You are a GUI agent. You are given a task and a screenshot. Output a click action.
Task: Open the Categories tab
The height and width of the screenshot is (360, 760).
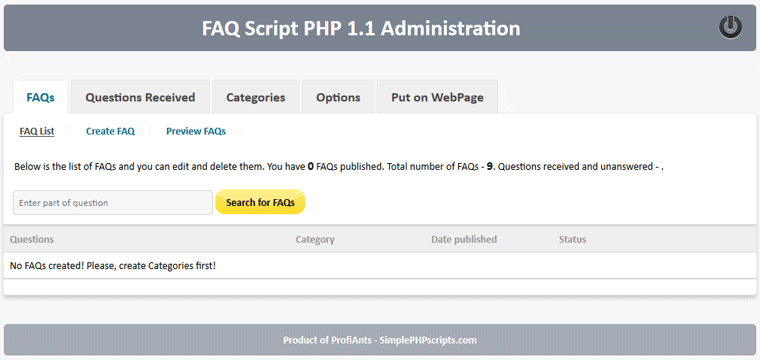pyautogui.click(x=255, y=97)
